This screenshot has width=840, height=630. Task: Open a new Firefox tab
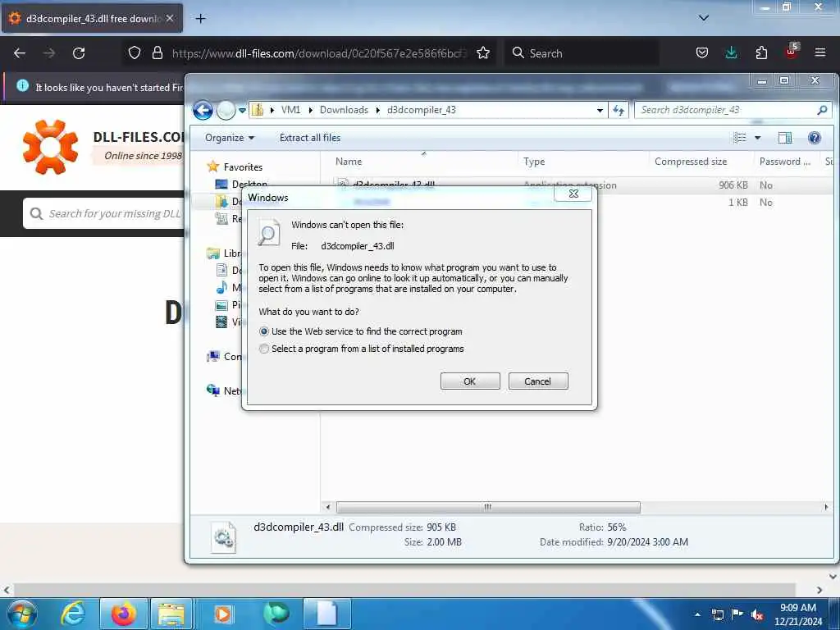pos(200,19)
